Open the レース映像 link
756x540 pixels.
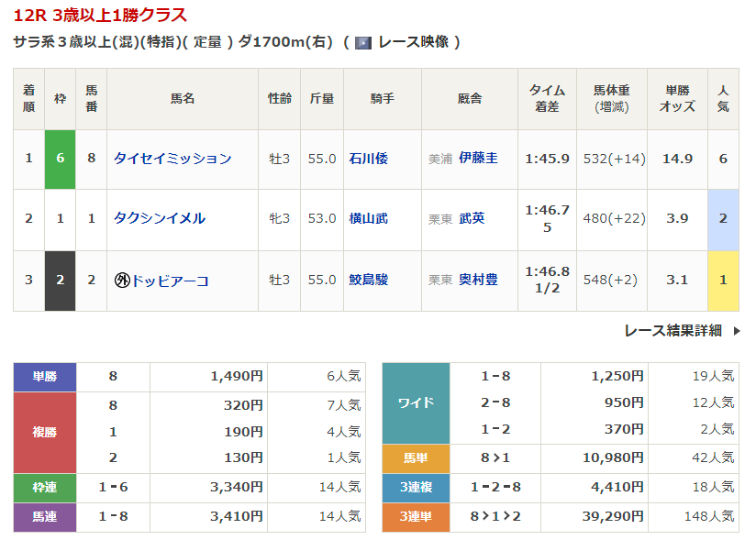(413, 42)
